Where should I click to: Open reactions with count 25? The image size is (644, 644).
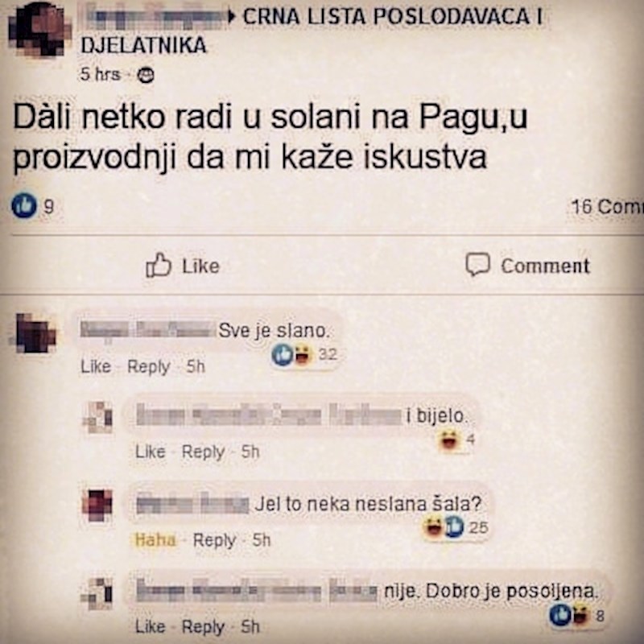(456, 527)
